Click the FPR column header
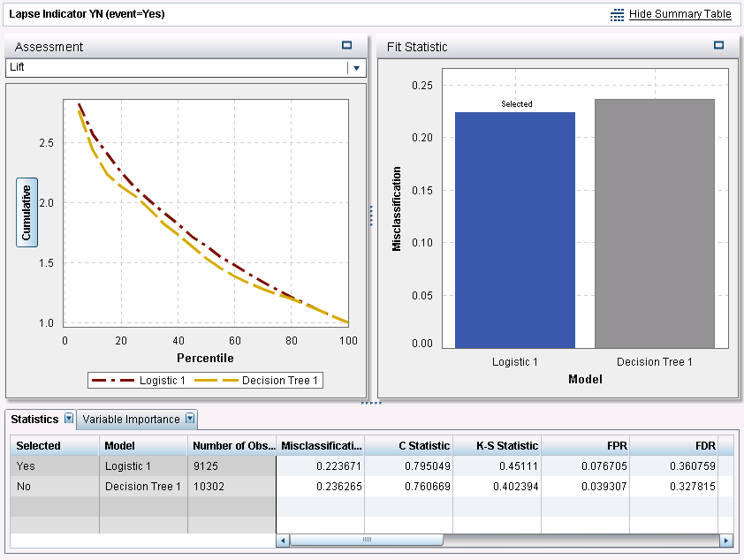This screenshot has height=560, width=744. click(x=585, y=446)
